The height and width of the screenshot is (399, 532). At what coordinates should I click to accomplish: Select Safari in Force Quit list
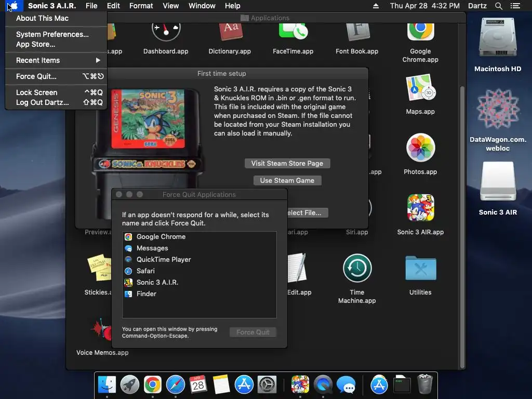[199, 271]
